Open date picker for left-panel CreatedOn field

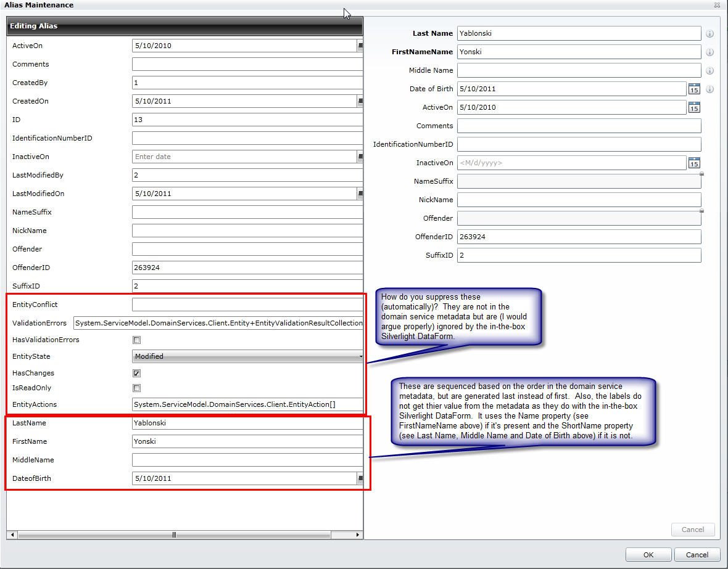click(x=360, y=101)
